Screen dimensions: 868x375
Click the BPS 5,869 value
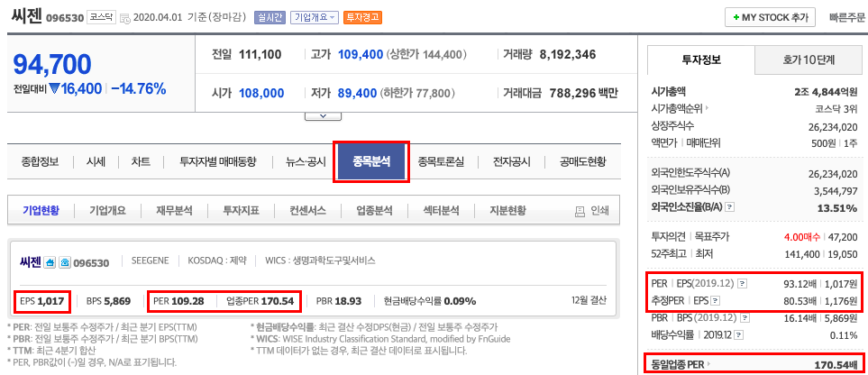[x=117, y=301]
